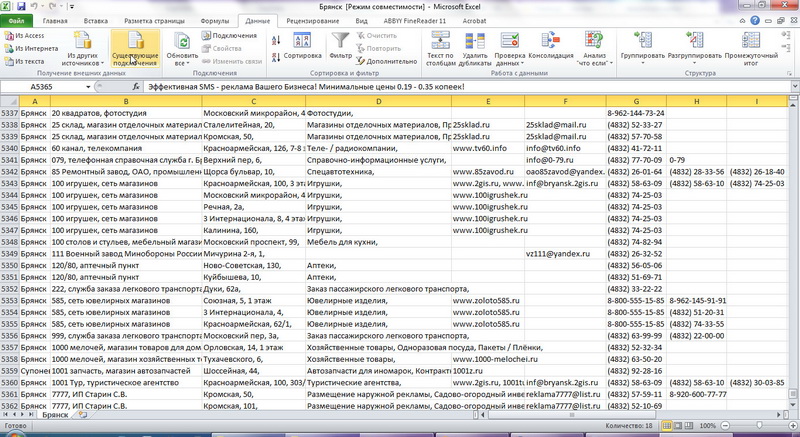Insert a new worksheet tab

pos(82,415)
